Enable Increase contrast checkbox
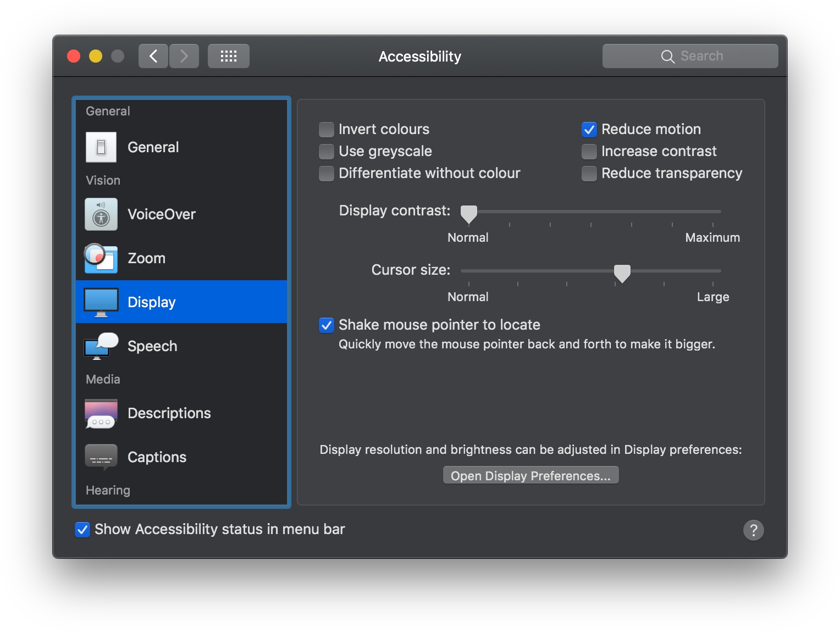The height and width of the screenshot is (633, 840). [x=589, y=152]
